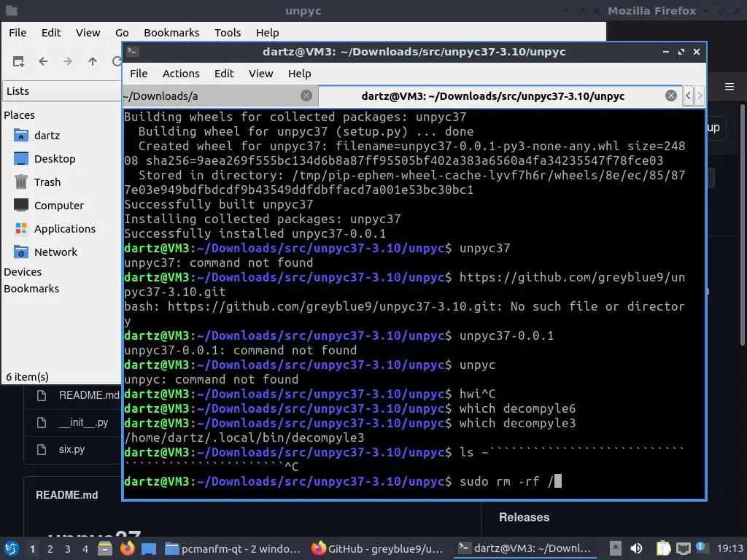Click Bookmarks section header in sidebar
Viewport: 747px width, 560px height.
tap(31, 289)
